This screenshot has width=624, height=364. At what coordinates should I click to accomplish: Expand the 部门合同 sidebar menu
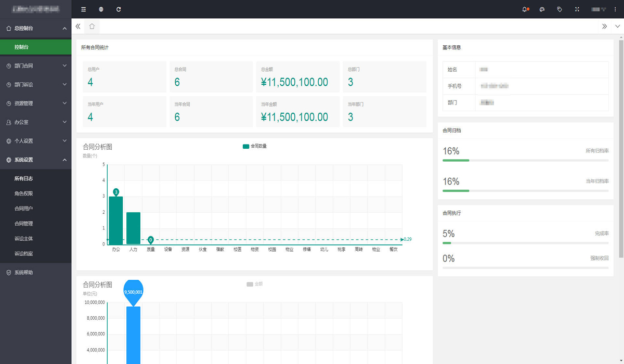[36, 66]
